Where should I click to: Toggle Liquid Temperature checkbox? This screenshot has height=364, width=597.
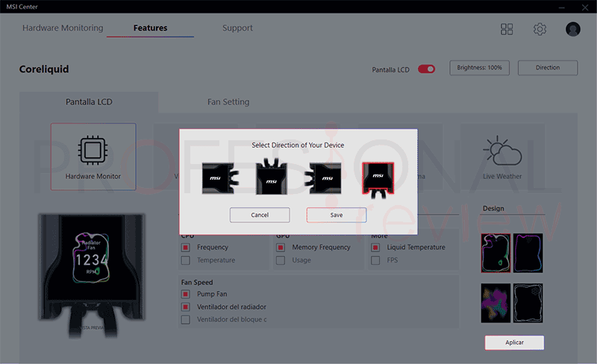375,248
